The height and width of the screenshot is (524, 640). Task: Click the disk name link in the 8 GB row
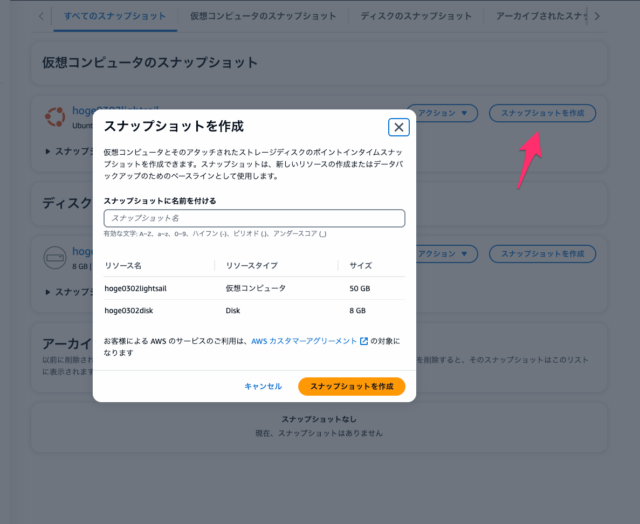(82, 251)
